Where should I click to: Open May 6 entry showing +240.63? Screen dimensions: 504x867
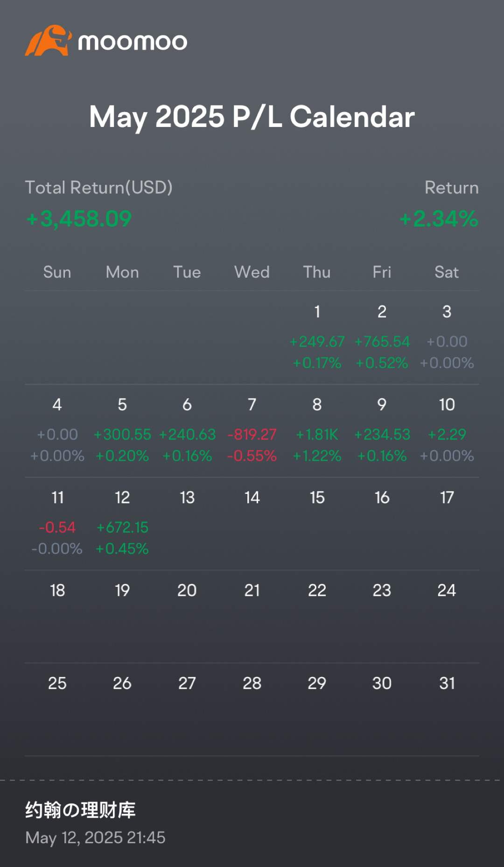pos(187,430)
